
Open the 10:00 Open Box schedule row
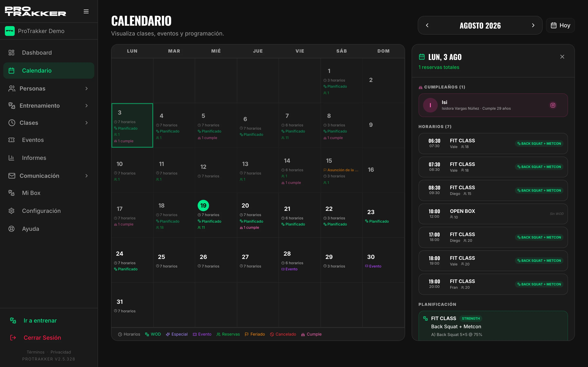point(493,214)
